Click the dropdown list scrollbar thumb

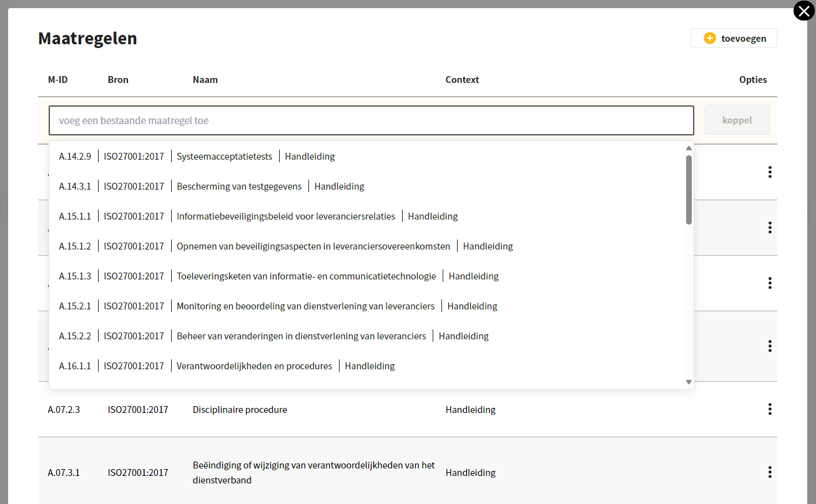689,190
